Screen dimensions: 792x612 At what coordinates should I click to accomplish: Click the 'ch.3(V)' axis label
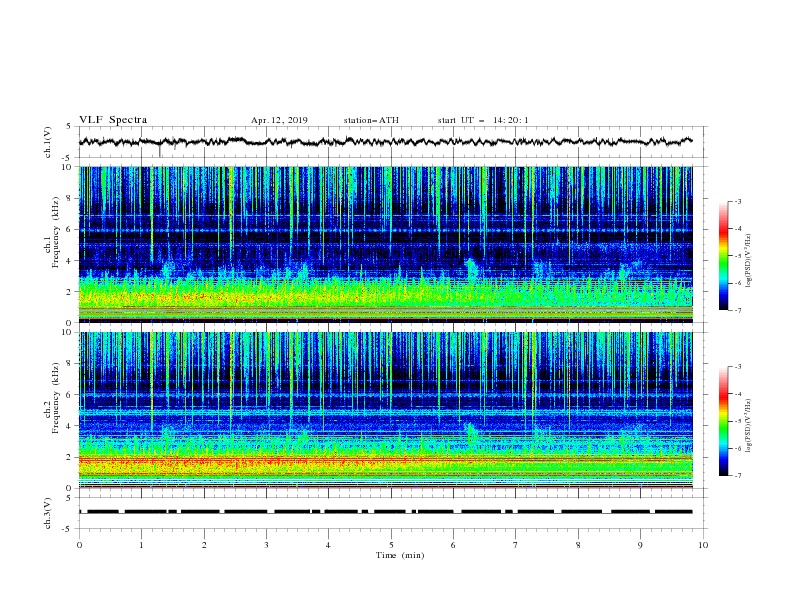(48, 513)
